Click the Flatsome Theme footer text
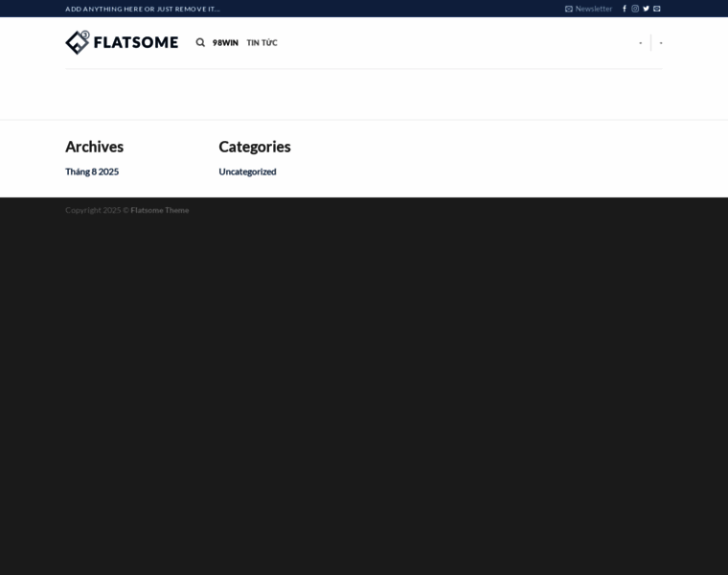Viewport: 728px width, 575px height. click(160, 210)
